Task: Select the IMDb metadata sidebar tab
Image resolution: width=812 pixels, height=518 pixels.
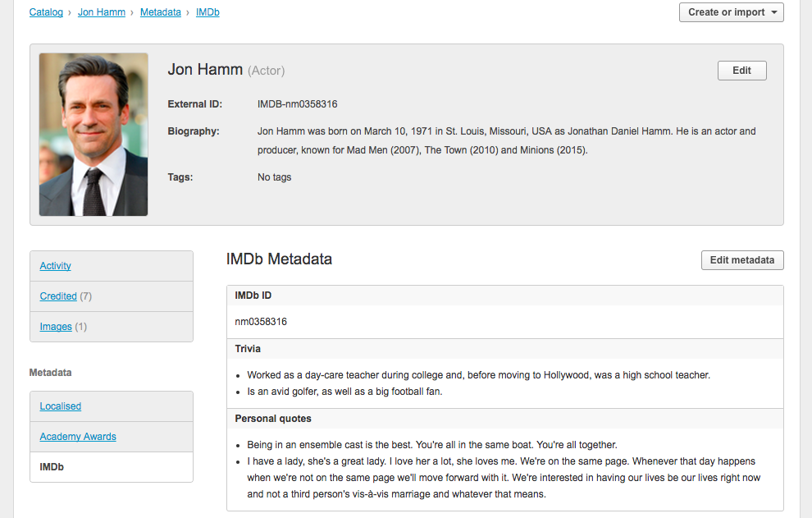Action: tap(112, 467)
